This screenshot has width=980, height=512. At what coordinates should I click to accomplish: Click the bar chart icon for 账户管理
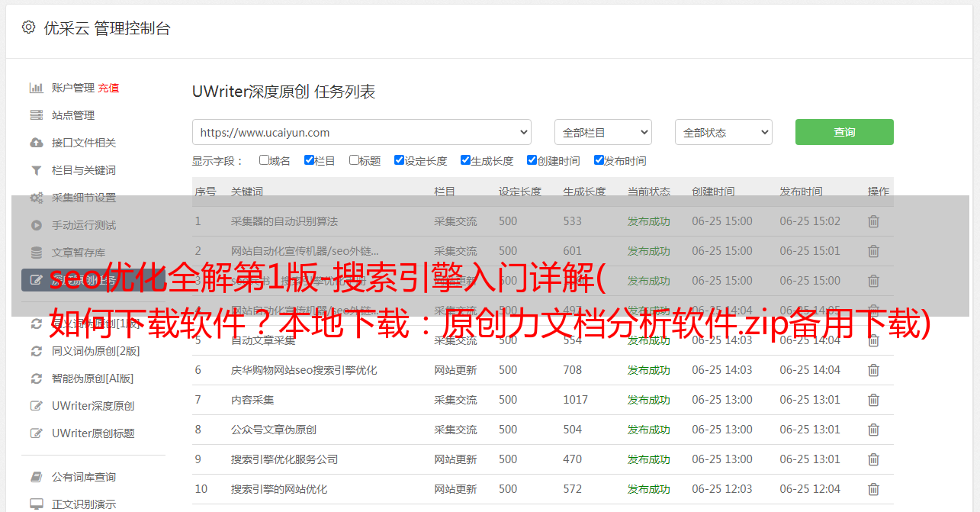tap(36, 88)
